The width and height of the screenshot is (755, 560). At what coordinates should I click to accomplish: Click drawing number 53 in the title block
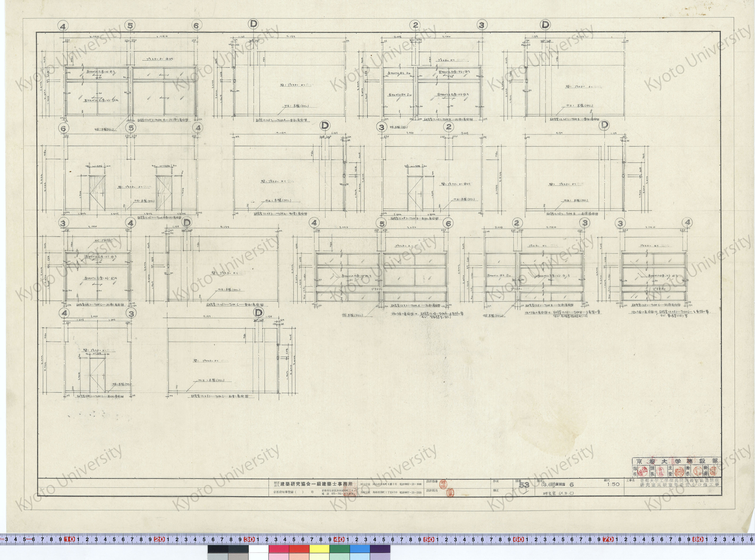524,485
